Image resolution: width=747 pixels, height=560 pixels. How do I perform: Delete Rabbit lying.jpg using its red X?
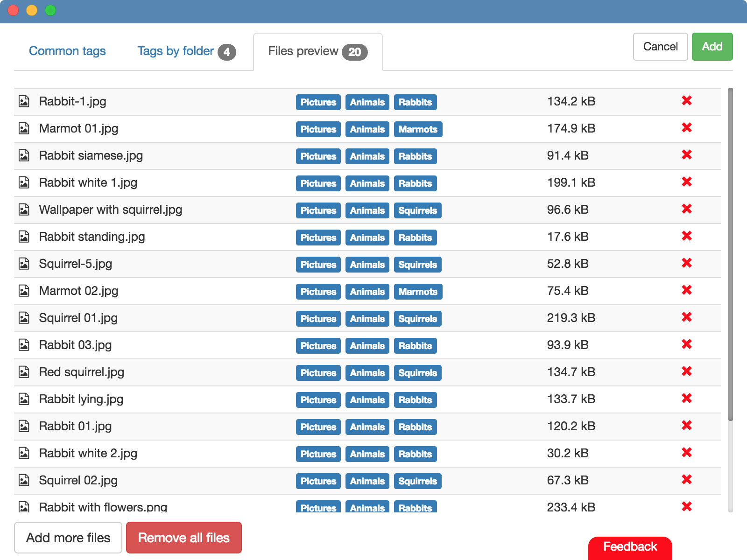pyautogui.click(x=687, y=399)
